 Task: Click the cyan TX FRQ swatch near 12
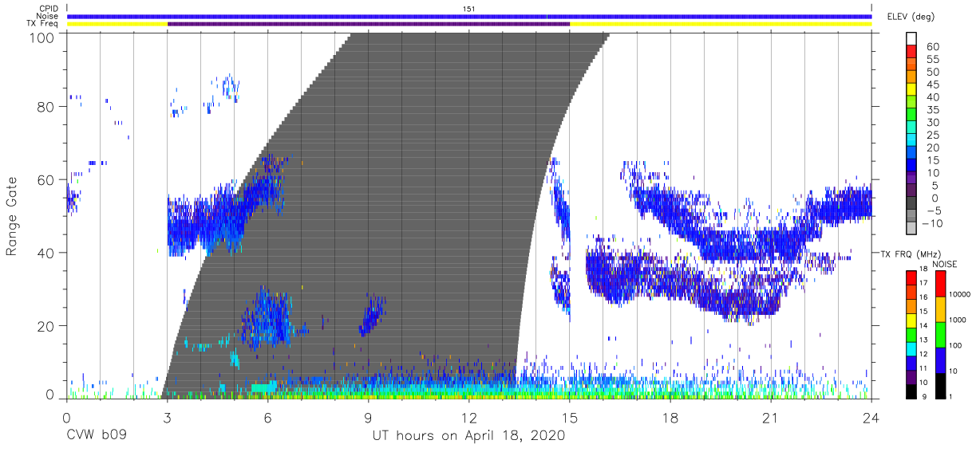911,348
